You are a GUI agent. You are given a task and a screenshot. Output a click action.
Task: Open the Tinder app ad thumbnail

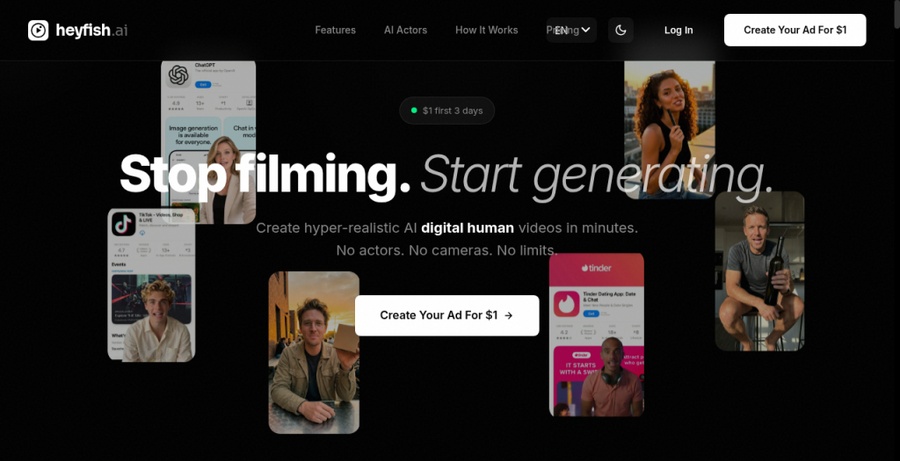click(x=596, y=335)
